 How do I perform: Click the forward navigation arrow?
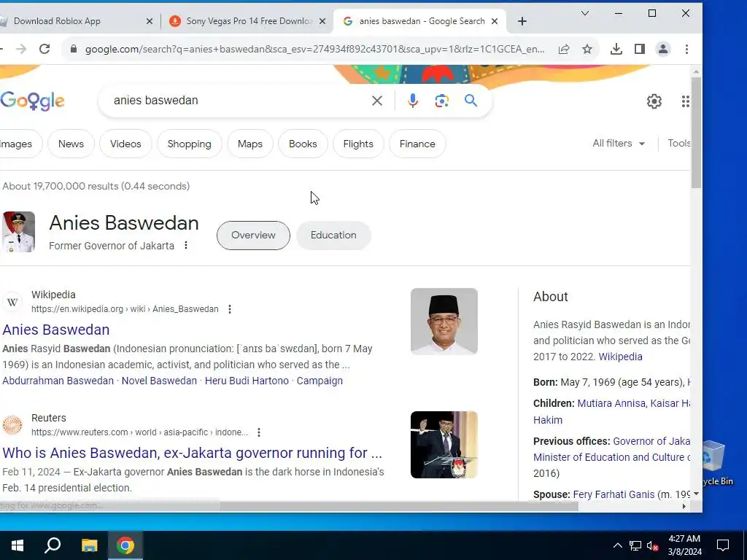(21, 49)
